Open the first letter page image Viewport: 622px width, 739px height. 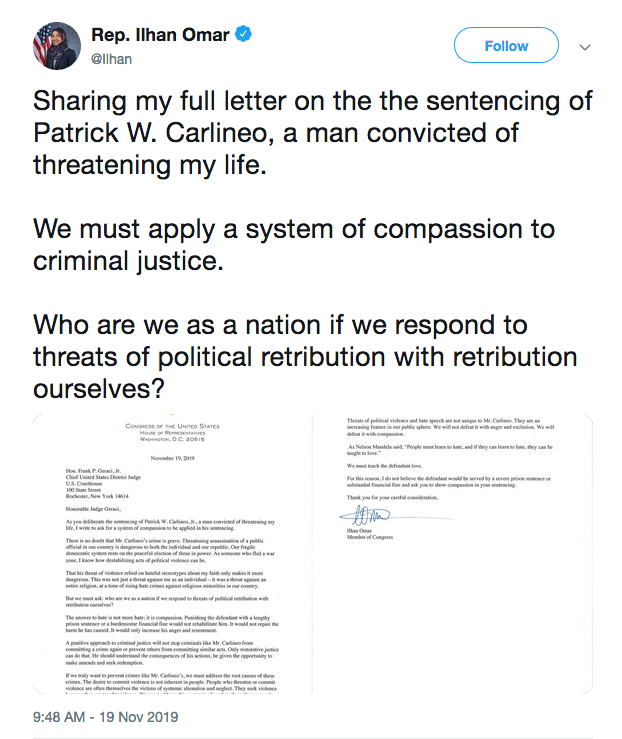[172, 554]
